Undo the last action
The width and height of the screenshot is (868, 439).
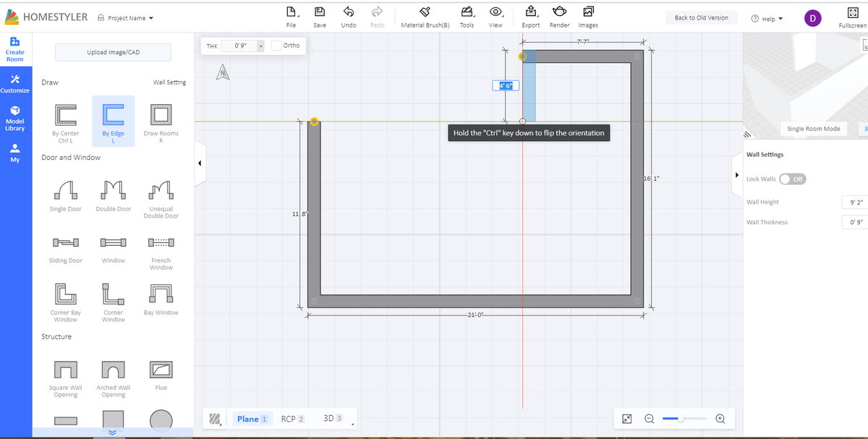(x=348, y=12)
